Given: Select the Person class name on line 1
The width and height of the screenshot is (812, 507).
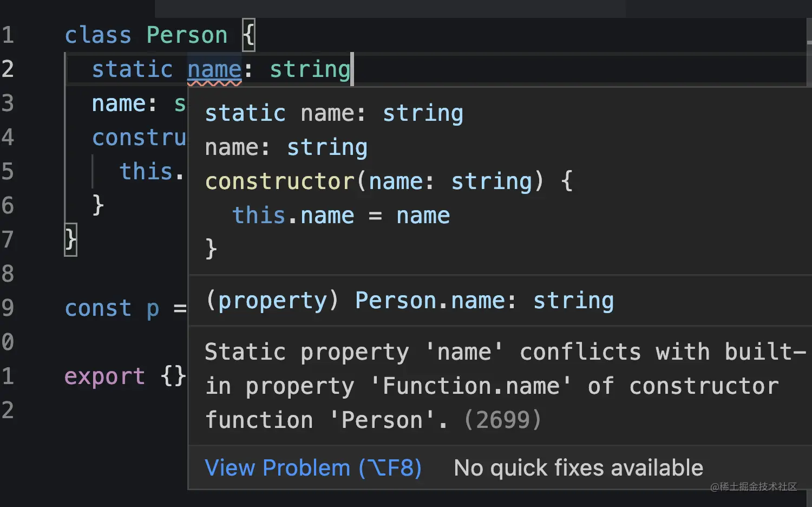Looking at the screenshot, I should pyautogui.click(x=187, y=36).
